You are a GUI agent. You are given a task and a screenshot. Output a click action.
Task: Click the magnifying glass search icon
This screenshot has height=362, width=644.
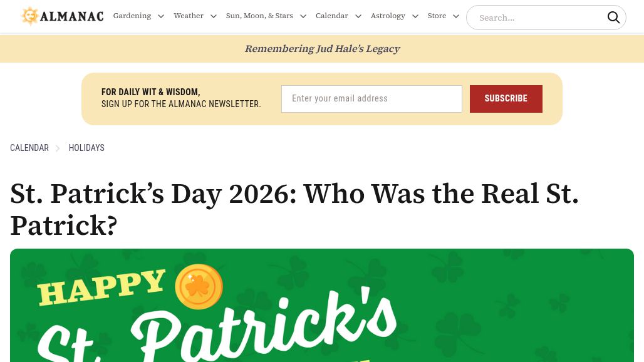(613, 18)
